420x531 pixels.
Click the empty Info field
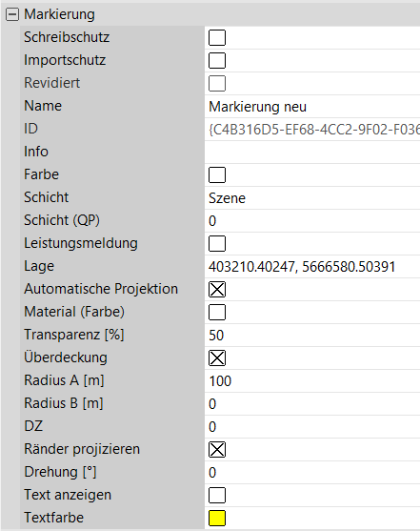(312, 152)
